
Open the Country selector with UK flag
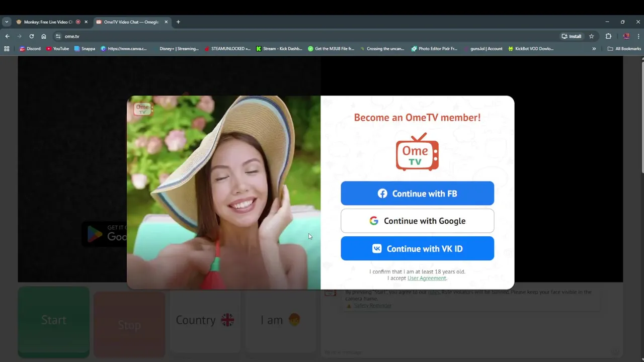click(205, 320)
